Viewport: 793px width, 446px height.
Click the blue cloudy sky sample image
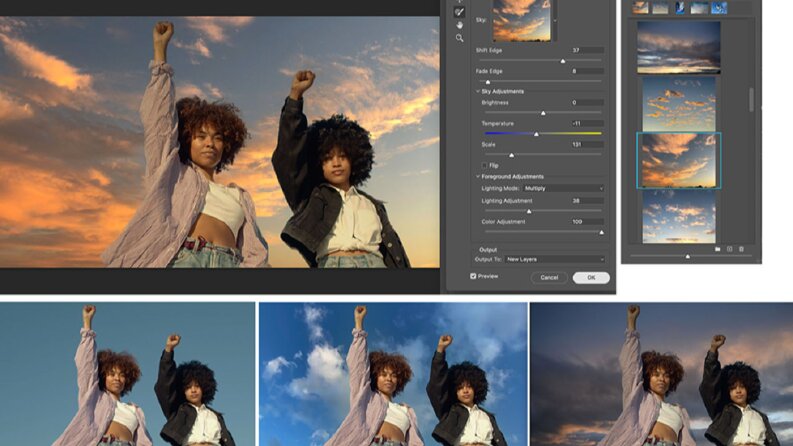(x=393, y=374)
